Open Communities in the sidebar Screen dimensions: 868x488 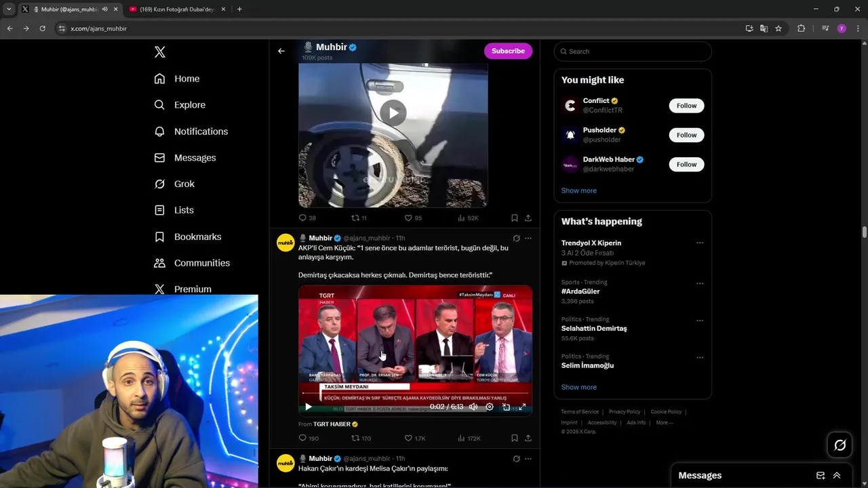tap(192, 263)
